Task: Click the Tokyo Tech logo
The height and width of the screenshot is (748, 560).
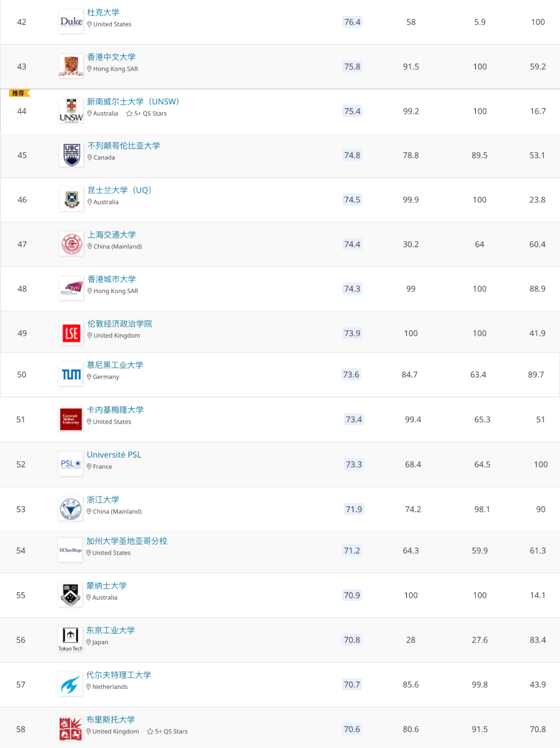Action: (x=71, y=640)
